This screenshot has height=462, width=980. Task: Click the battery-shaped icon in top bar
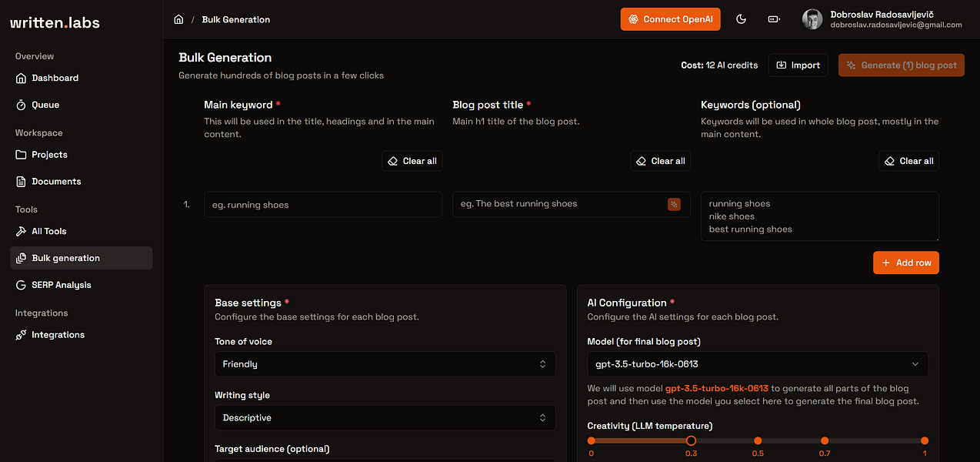tap(774, 19)
